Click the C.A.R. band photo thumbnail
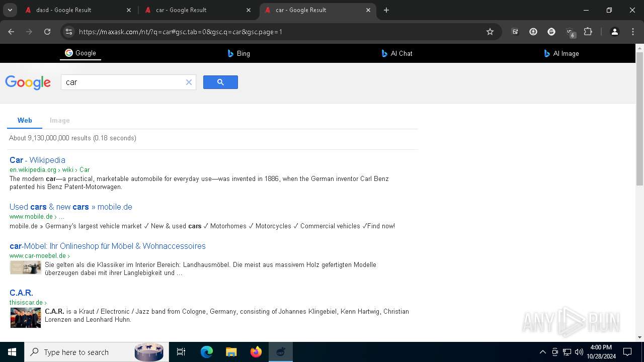The image size is (644, 362). tap(26, 318)
